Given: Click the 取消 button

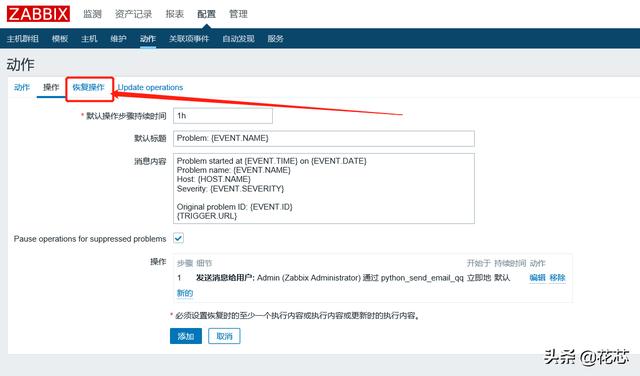Looking at the screenshot, I should pos(224,336).
